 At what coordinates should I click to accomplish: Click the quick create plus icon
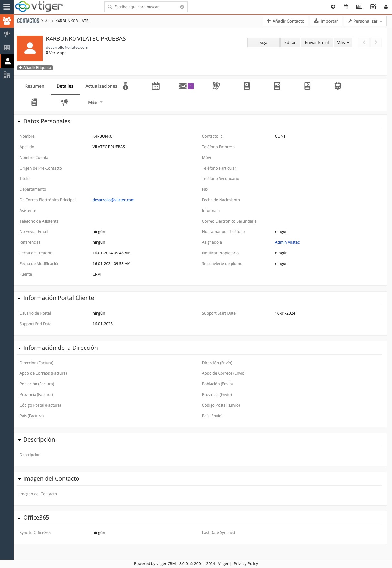tap(333, 7)
